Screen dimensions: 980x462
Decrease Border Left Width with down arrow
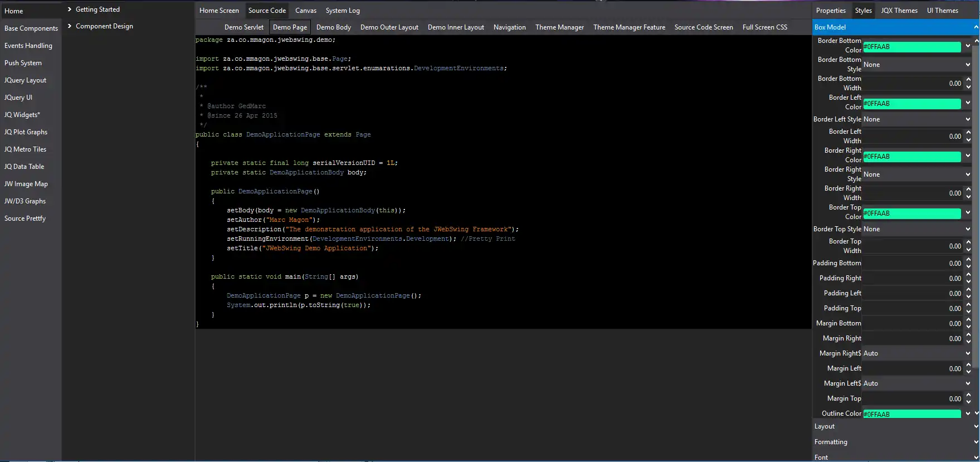(x=968, y=139)
